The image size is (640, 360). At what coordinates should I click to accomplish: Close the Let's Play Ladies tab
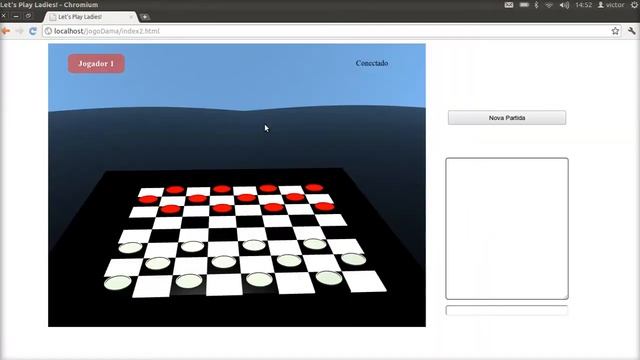[131, 17]
